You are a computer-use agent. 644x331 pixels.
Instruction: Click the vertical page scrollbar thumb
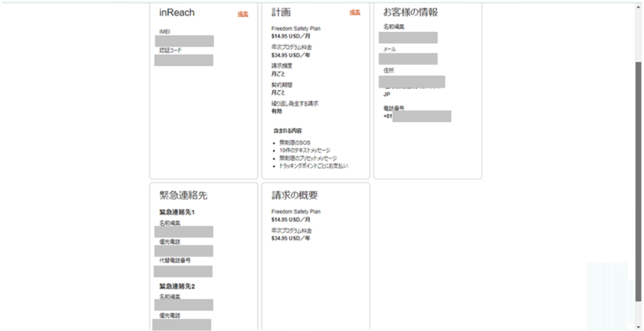click(x=638, y=176)
